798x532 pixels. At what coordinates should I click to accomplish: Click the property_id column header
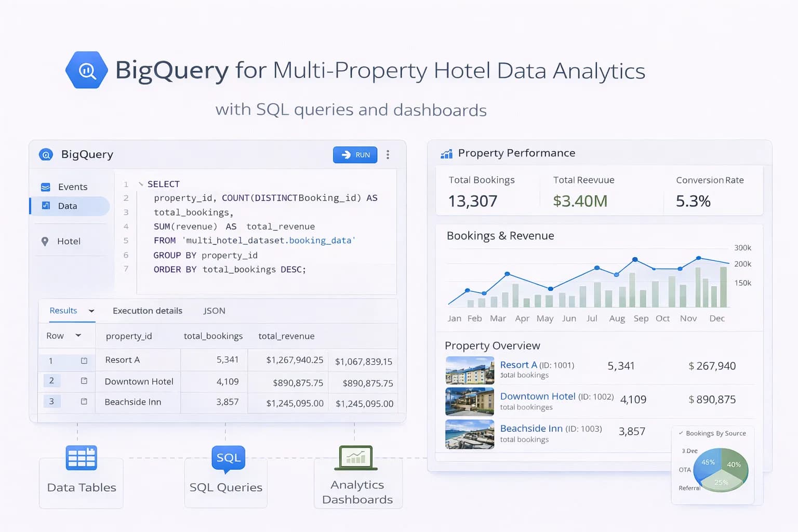129,336
